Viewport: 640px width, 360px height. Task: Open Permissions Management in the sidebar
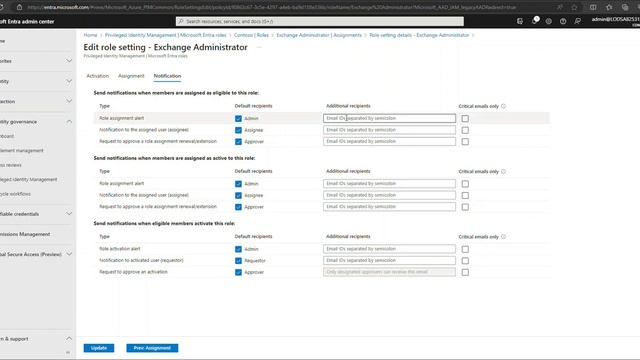(x=25, y=234)
